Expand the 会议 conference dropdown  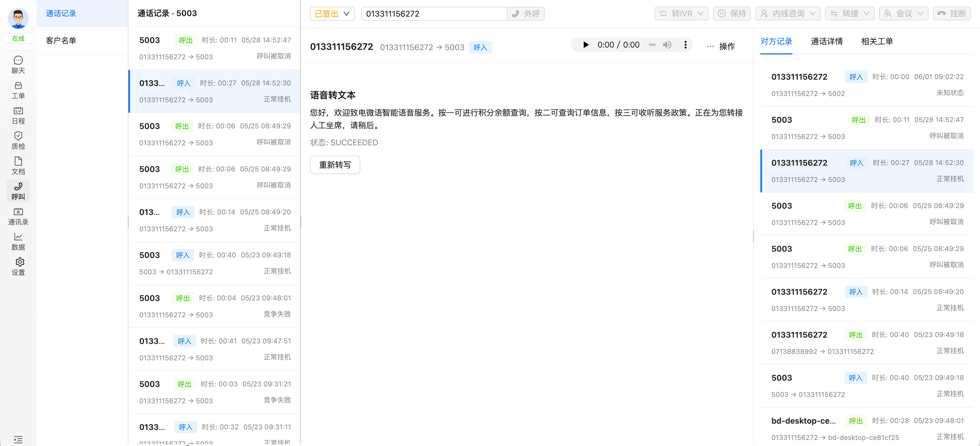click(904, 14)
